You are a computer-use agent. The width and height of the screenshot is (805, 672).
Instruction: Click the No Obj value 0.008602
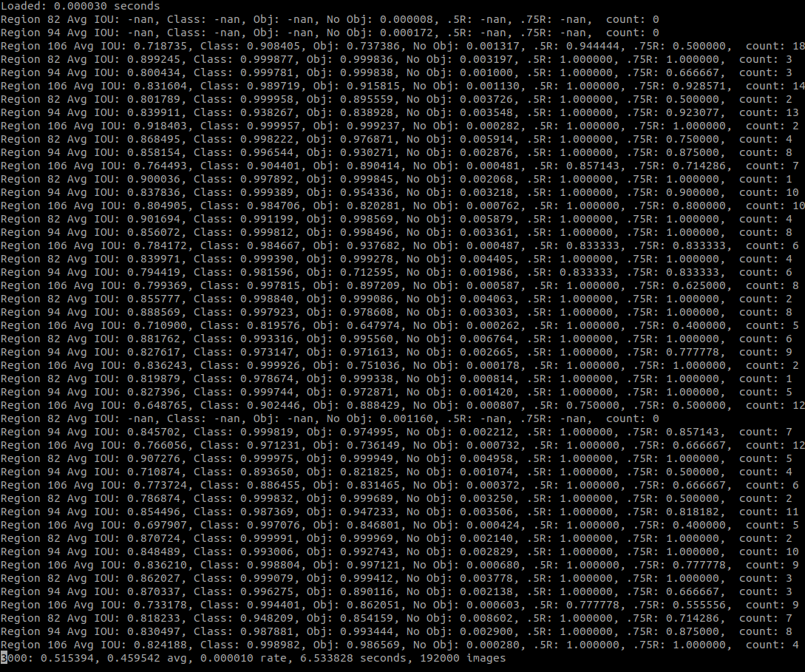coord(486,618)
